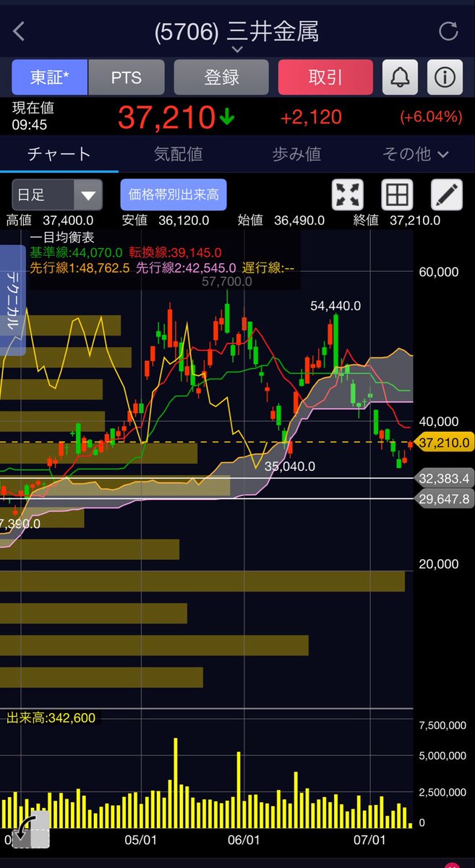Open the multi-chart grid layout
Screen dimensions: 475x868
point(397,195)
